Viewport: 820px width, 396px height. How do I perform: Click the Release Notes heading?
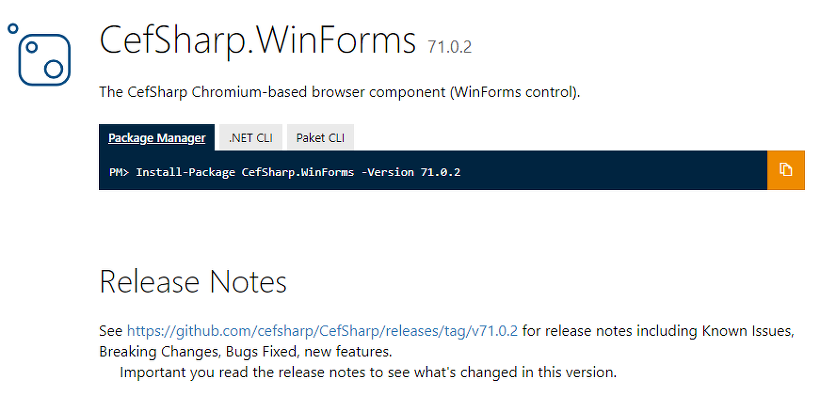click(x=193, y=281)
